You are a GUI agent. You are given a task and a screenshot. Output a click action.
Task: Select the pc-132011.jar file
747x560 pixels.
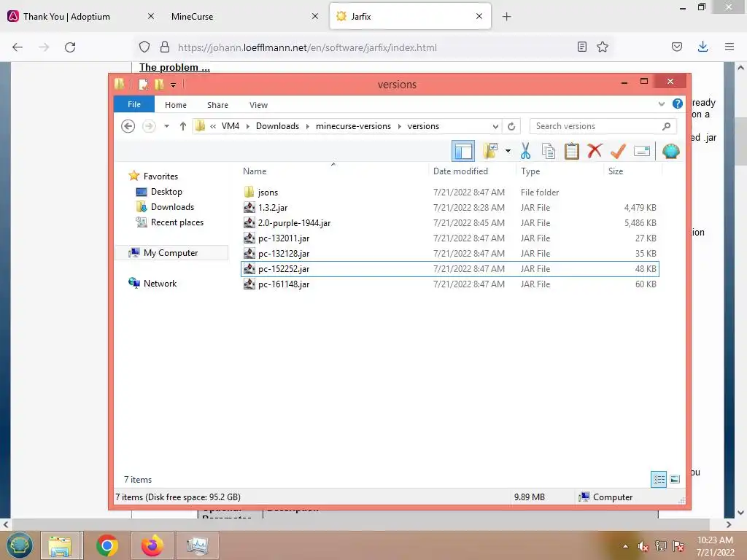[450, 238]
